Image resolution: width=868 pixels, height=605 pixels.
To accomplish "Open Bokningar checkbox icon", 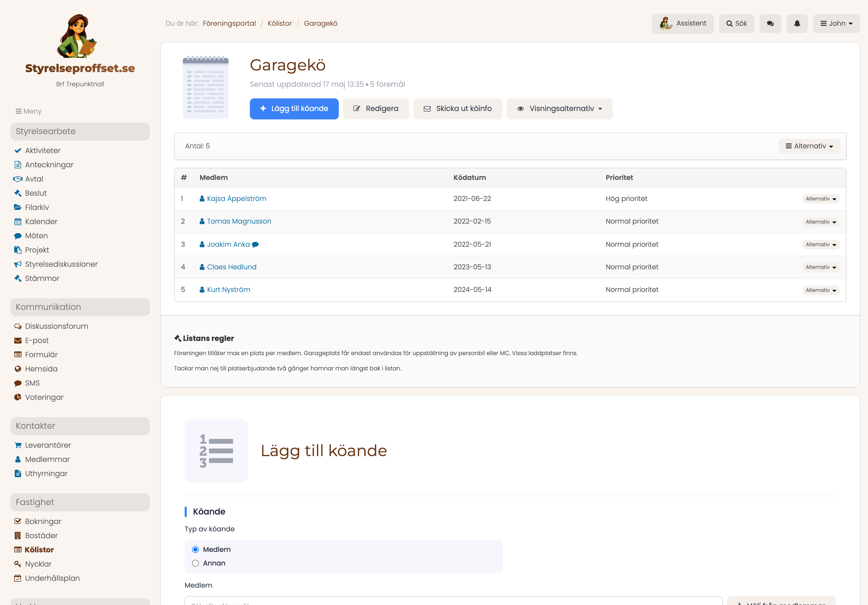I will tap(18, 521).
